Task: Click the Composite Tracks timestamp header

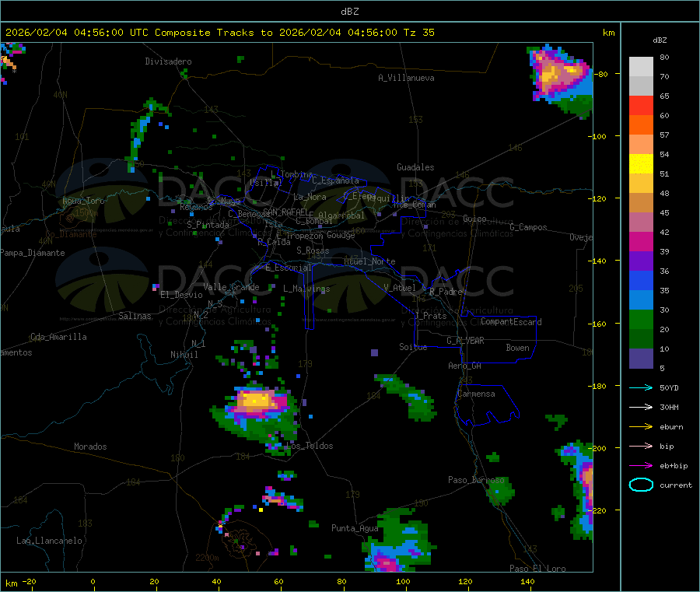Action: point(219,33)
